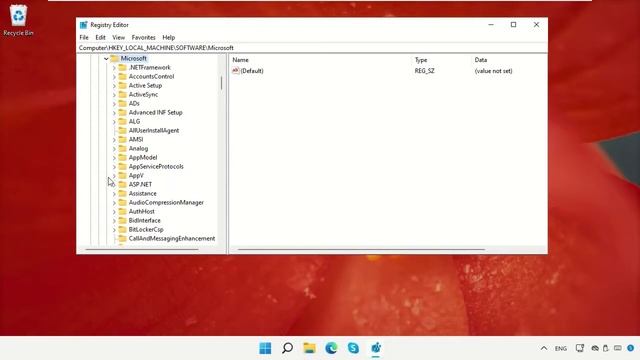Click the AccountsControl folder icon
This screenshot has width=640, height=360.
(x=122, y=76)
